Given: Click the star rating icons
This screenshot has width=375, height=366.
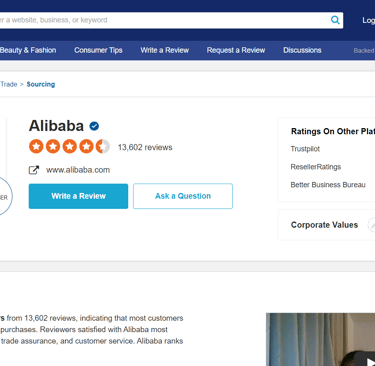Looking at the screenshot, I should [x=69, y=146].
